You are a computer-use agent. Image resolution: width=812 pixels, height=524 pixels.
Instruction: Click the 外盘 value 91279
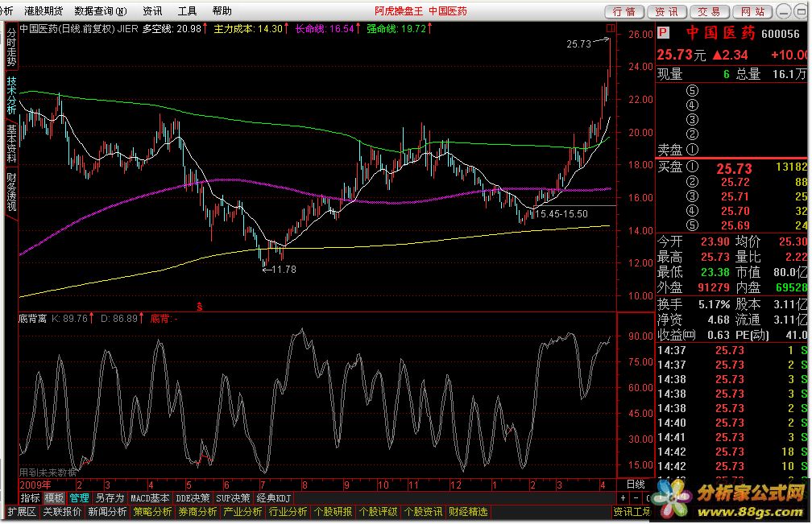pos(713,287)
